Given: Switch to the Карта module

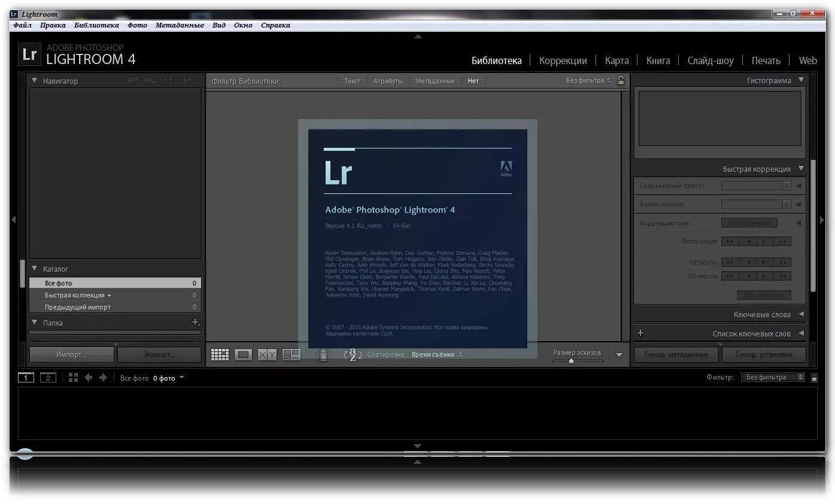Looking at the screenshot, I should pyautogui.click(x=617, y=60).
